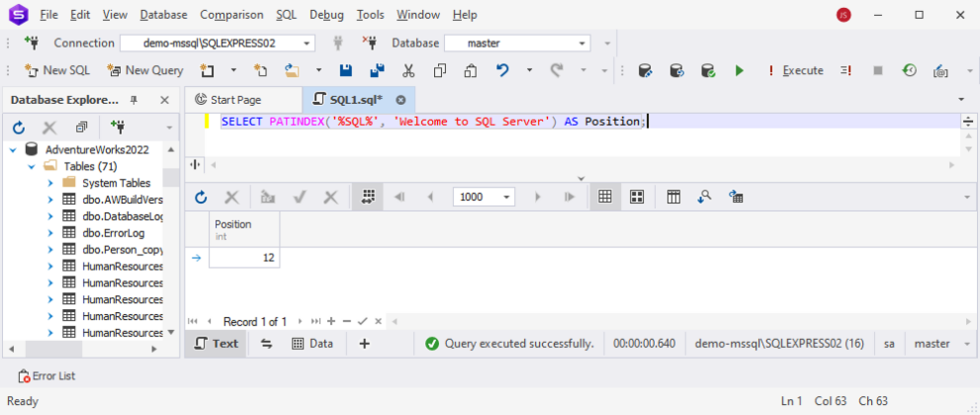980x415 pixels.
Task: Refresh the Database Explorer tree
Action: (x=19, y=127)
